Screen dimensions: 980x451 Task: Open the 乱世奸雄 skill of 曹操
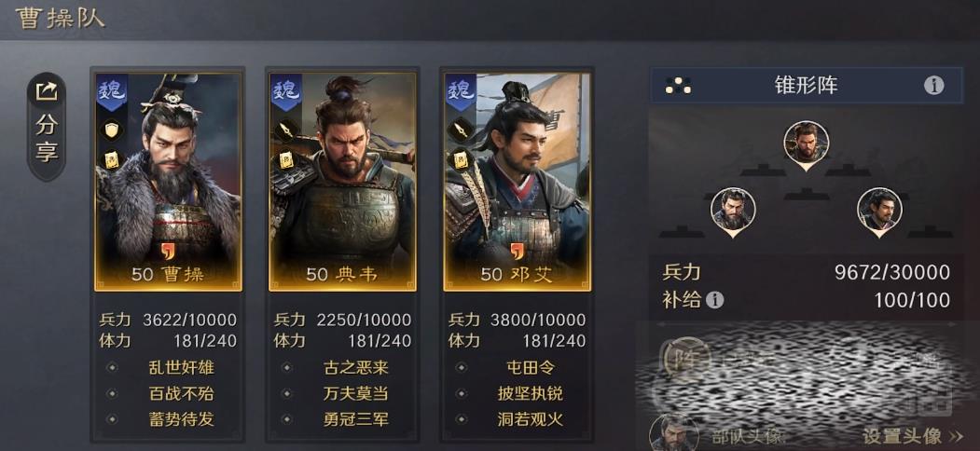[x=181, y=367]
